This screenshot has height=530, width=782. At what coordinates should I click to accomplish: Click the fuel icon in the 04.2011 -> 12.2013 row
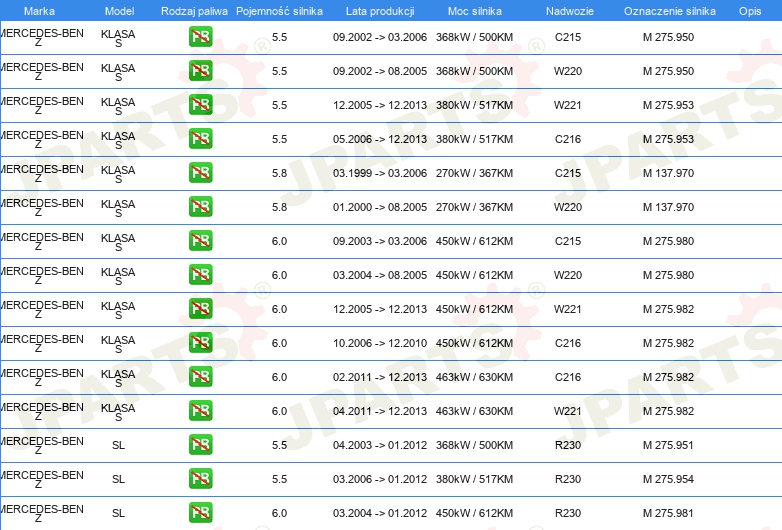click(200, 411)
